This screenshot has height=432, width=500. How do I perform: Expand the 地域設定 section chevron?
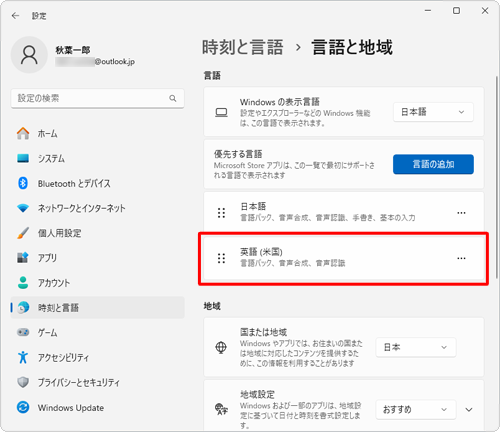(469, 410)
